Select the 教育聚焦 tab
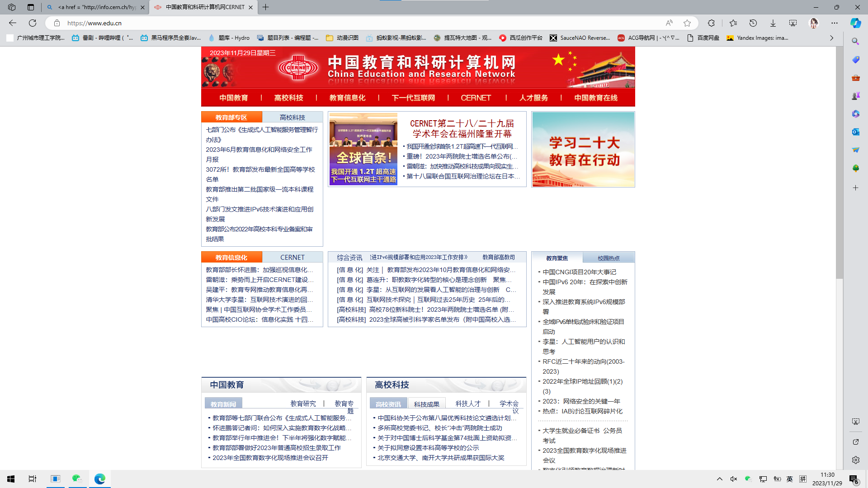Viewport: 868px width, 488px height. (x=557, y=258)
